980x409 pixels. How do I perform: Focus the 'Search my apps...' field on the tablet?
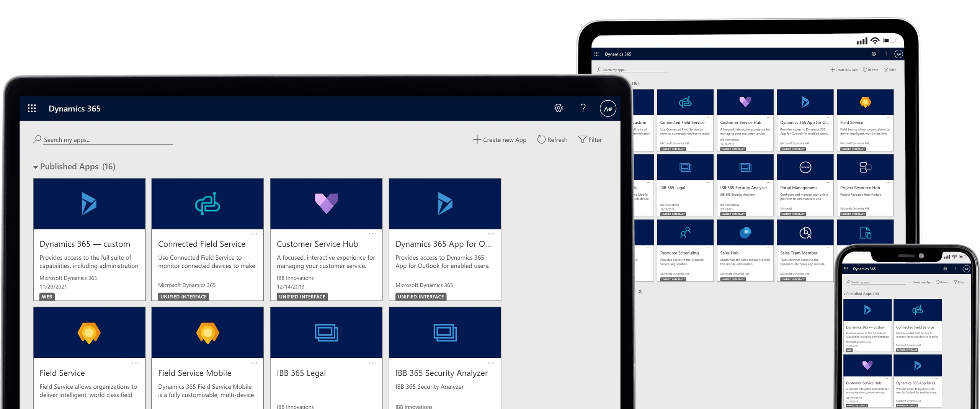(x=635, y=70)
